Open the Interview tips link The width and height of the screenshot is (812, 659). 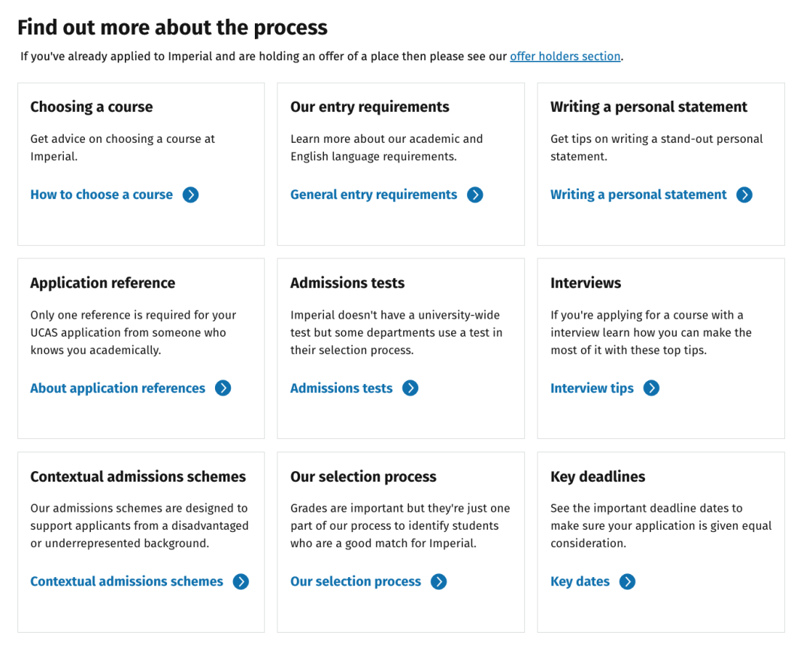592,388
